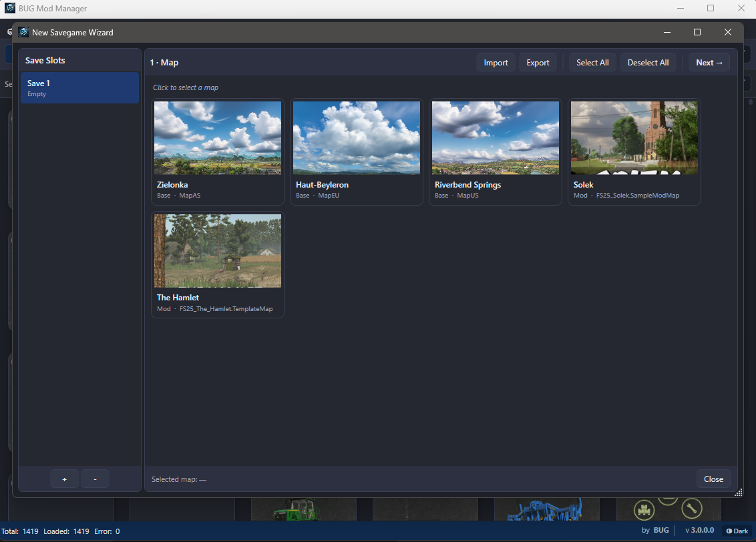Click the Export button
The width and height of the screenshot is (756, 542).
tap(538, 63)
